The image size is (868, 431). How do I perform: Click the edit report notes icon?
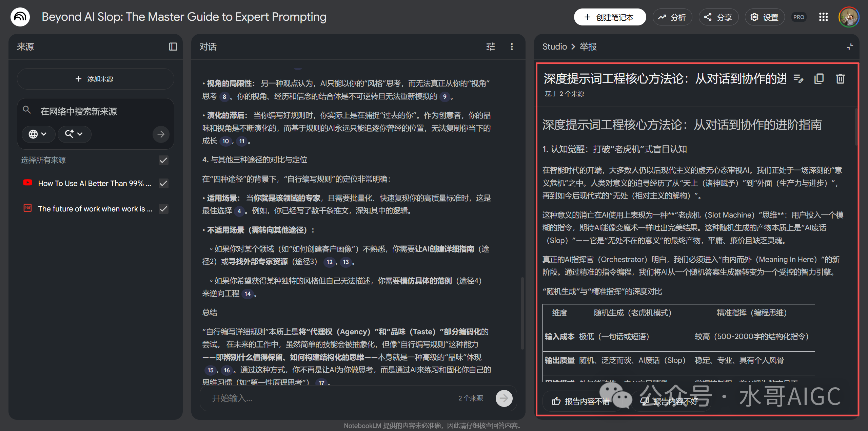(x=798, y=79)
